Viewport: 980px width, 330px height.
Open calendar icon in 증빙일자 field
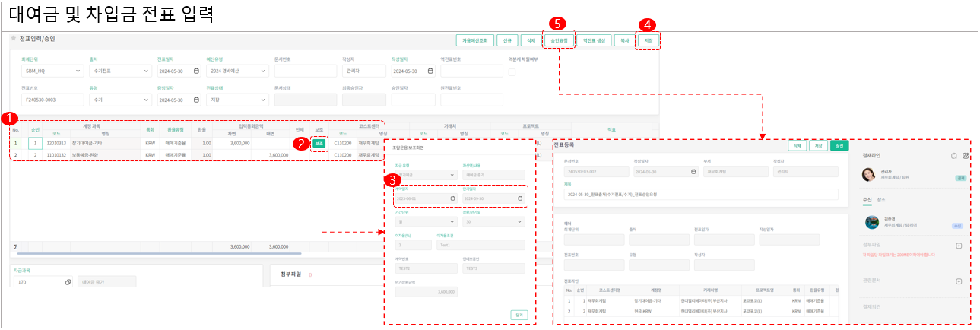tap(196, 100)
